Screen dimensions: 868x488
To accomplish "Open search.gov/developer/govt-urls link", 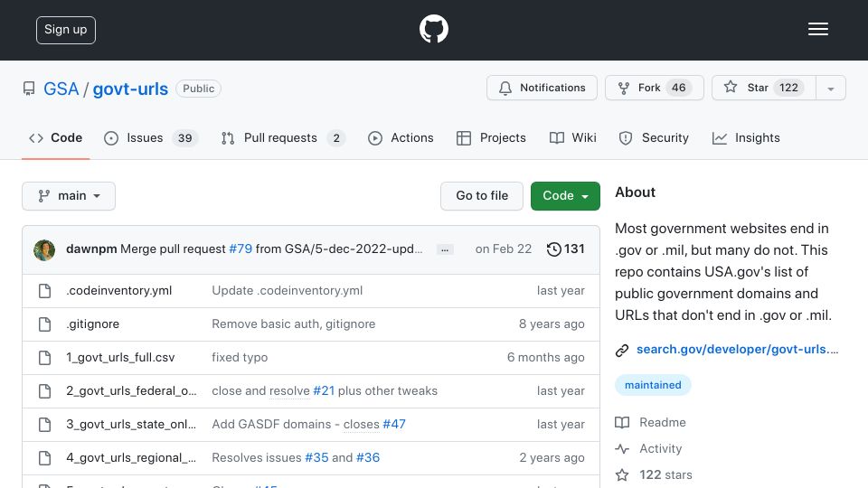I will (x=738, y=350).
